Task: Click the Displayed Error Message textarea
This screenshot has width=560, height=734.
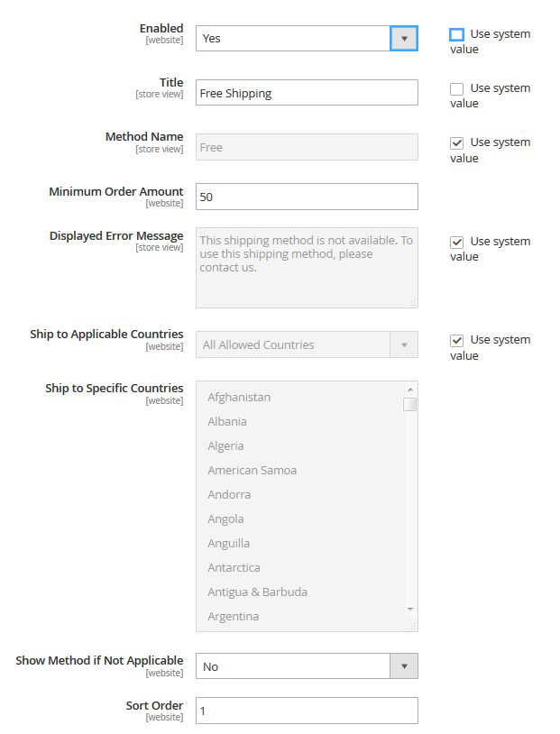Action: pyautogui.click(x=307, y=268)
